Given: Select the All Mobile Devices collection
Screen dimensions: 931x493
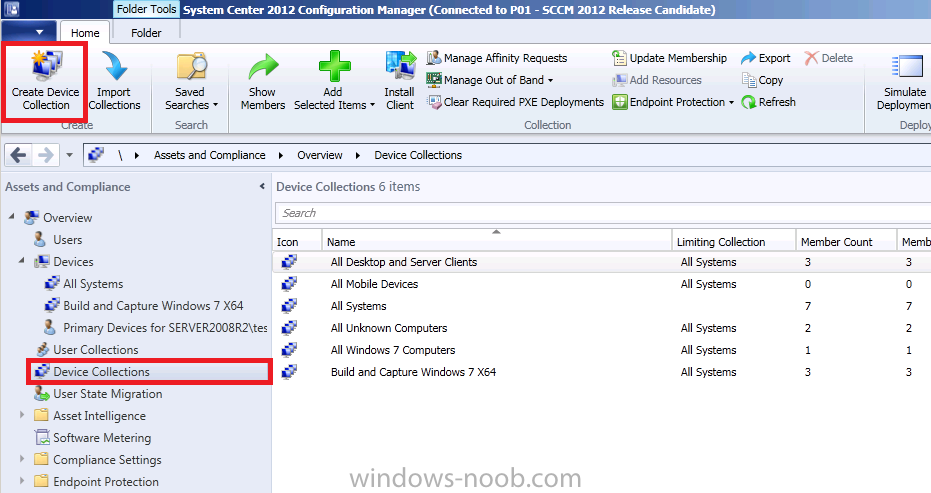Looking at the screenshot, I should 602,284.
